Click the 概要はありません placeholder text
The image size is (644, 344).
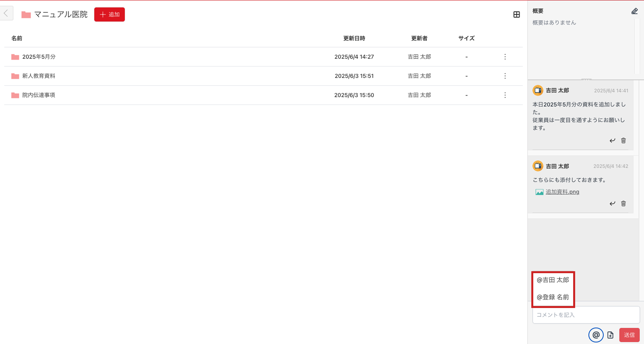click(x=554, y=23)
